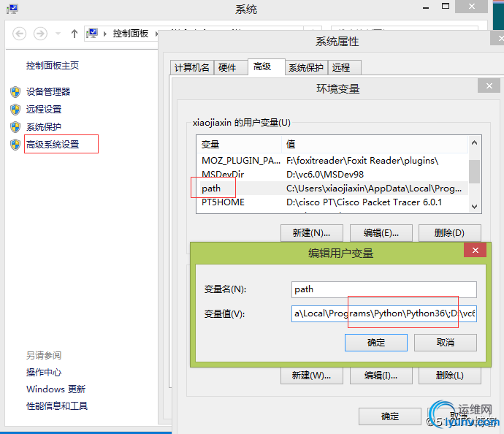
Task: Open recent locations dropdown arrow
Action: click(58, 33)
